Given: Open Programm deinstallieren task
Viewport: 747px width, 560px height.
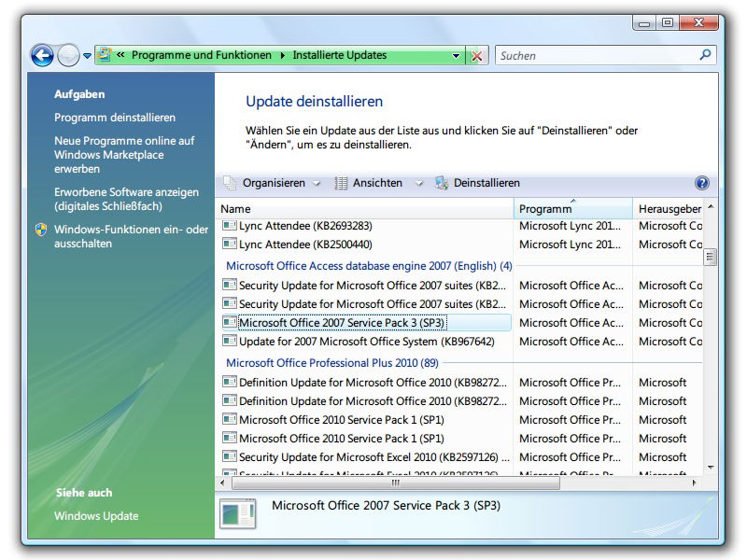Looking at the screenshot, I should point(114,118).
